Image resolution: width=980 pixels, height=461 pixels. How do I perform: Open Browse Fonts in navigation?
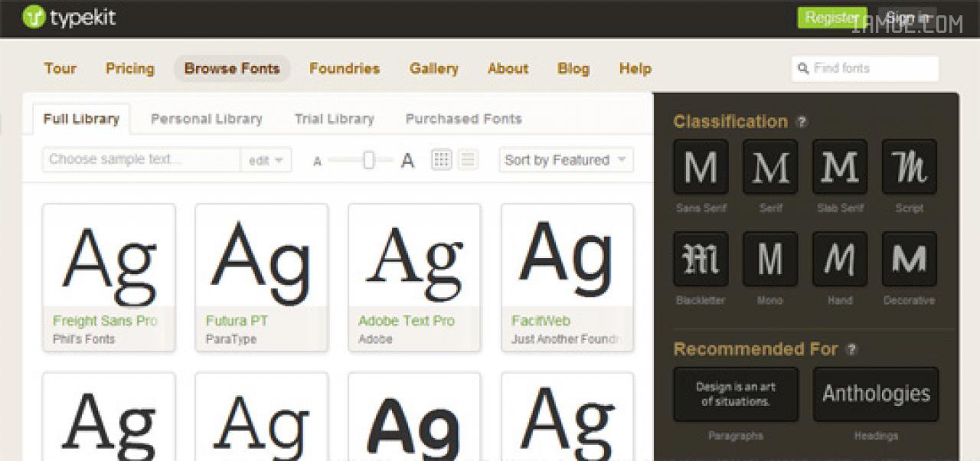tap(232, 69)
